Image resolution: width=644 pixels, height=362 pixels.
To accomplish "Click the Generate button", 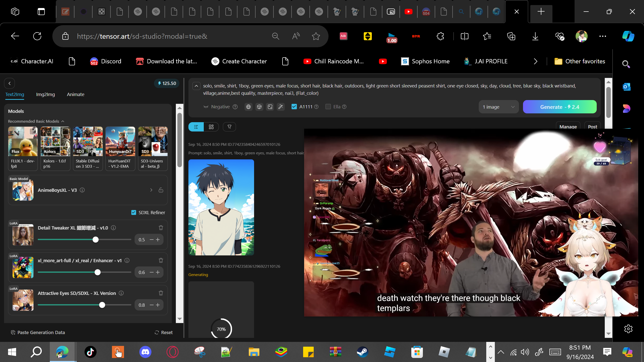I will pyautogui.click(x=560, y=107).
